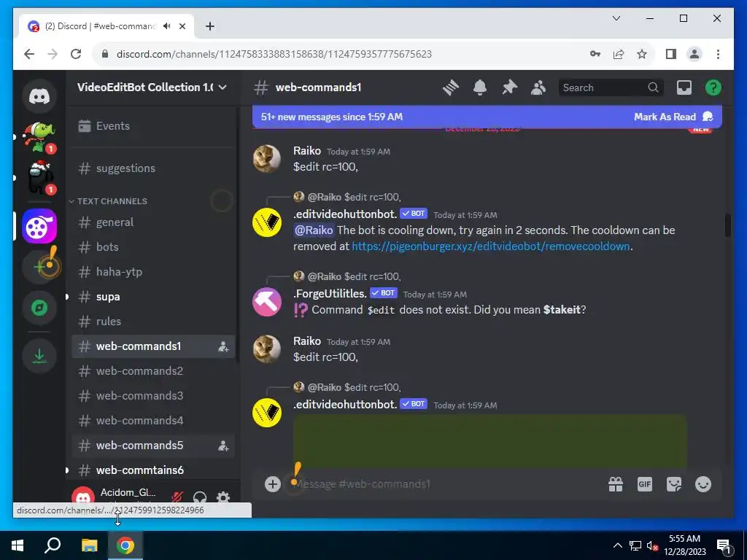Select the VideoEditBot film reel server icon

coord(39,226)
